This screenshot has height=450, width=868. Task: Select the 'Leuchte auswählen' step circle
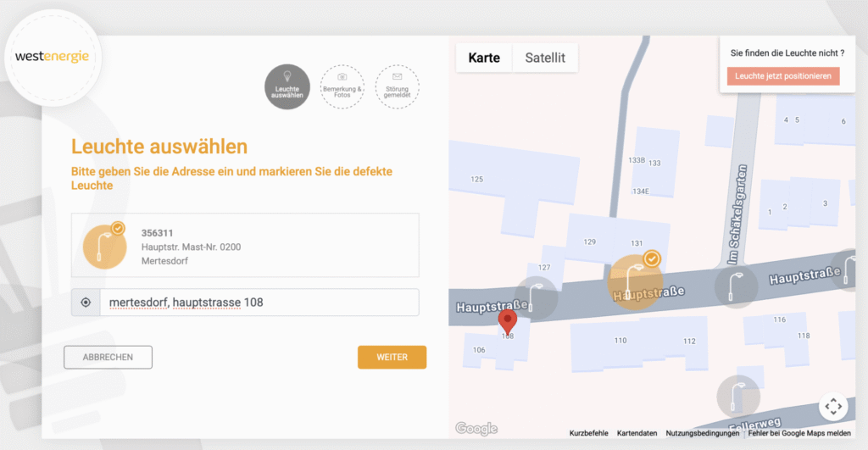pos(287,87)
